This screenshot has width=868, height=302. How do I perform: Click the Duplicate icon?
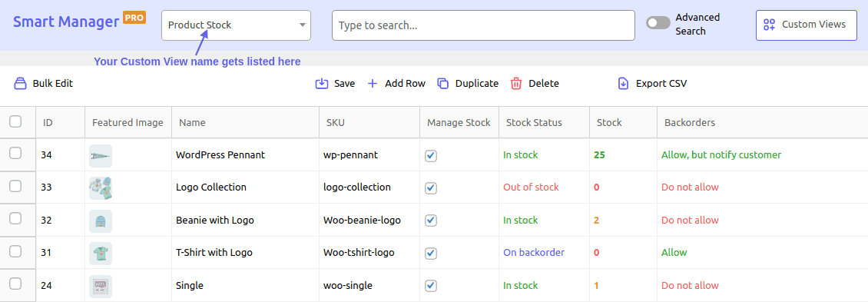[442, 84]
